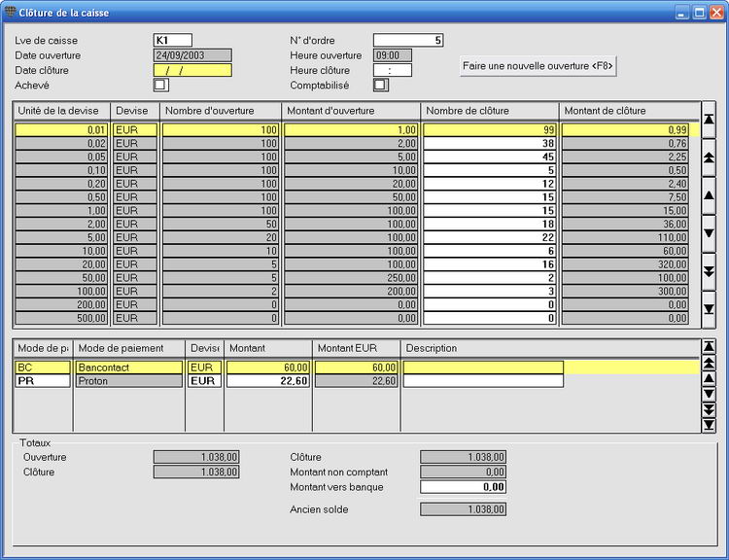This screenshot has height=560, width=729.
Task: Click the Date clôture field
Action: point(192,70)
